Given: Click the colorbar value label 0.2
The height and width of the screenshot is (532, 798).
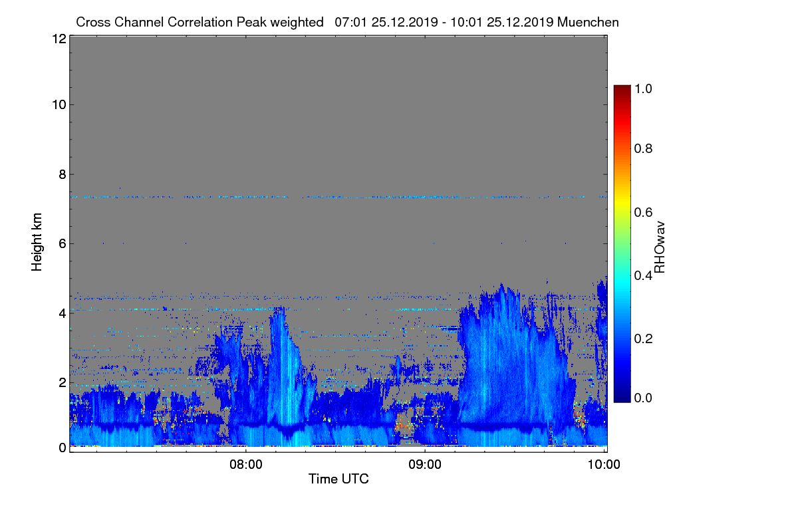Looking at the screenshot, I should point(642,338).
